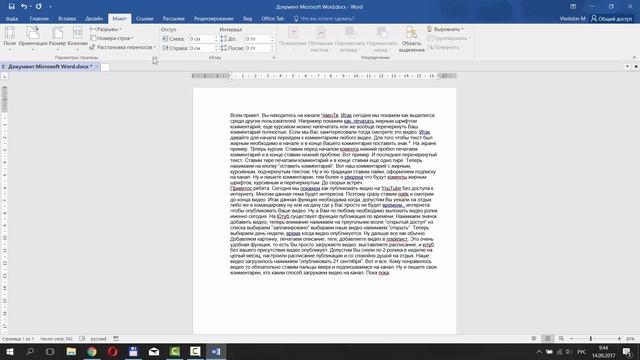Close the Документ Microsoft Word.docx document tab

pos(97,67)
